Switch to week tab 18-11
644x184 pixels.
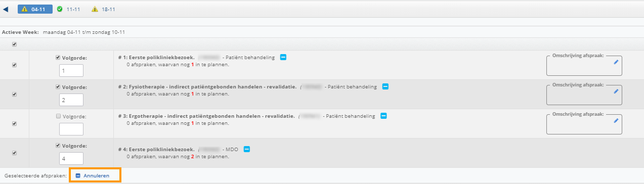tap(104, 9)
